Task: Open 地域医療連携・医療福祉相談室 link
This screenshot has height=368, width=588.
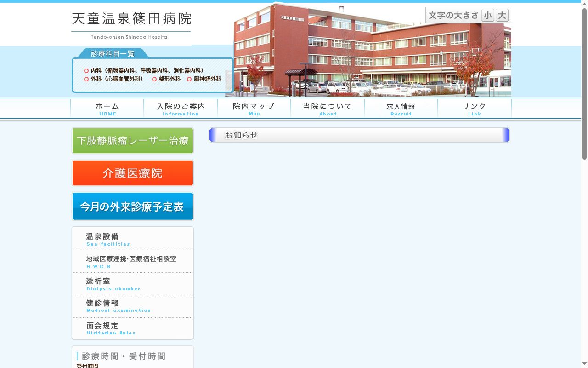Action: (132, 262)
